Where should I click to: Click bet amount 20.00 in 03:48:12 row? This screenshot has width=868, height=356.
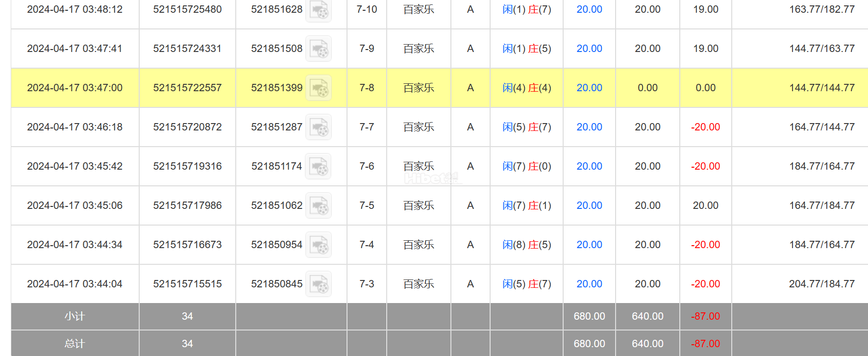tap(589, 9)
